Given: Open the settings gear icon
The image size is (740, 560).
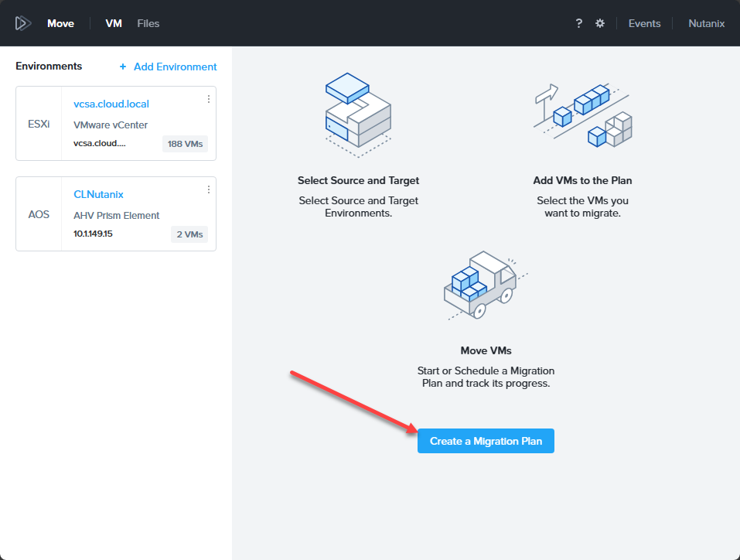Looking at the screenshot, I should pos(600,23).
